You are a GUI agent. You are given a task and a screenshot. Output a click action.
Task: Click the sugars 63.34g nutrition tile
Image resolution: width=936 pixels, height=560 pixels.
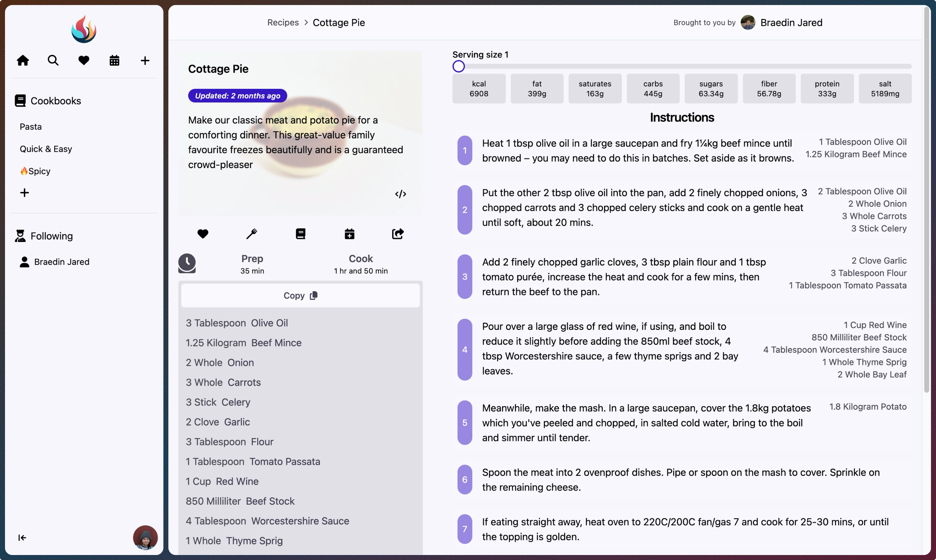[711, 88]
